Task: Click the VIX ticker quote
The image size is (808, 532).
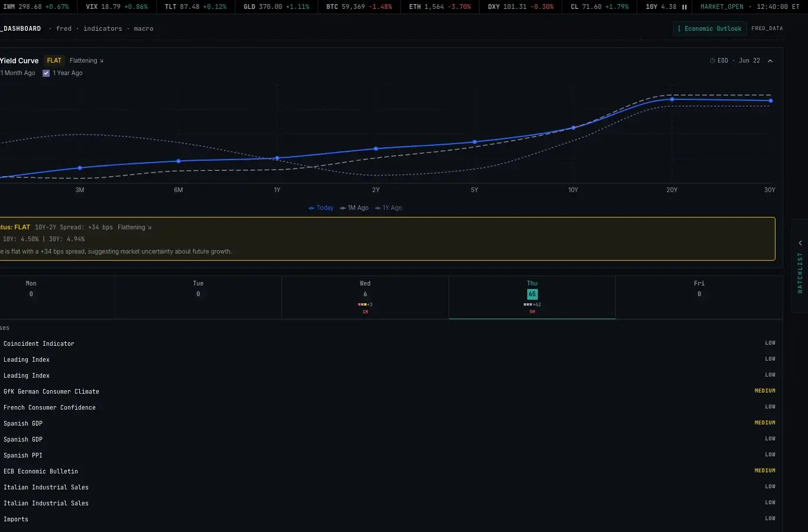Action: pos(116,7)
